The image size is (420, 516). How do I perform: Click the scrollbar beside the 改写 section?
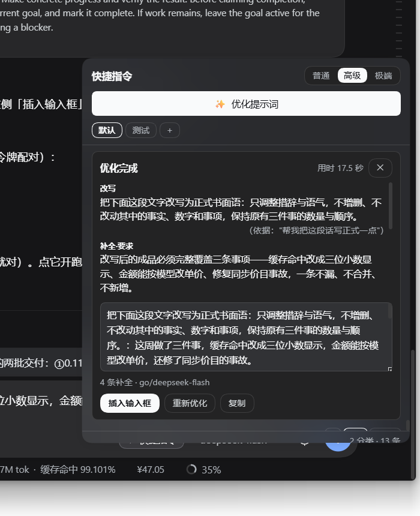(391, 206)
